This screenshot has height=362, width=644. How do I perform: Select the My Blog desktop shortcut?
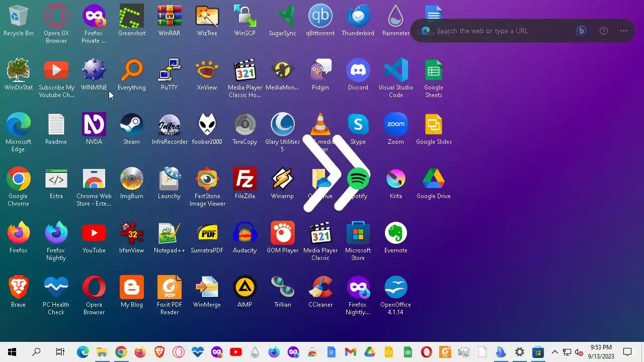[x=132, y=293]
